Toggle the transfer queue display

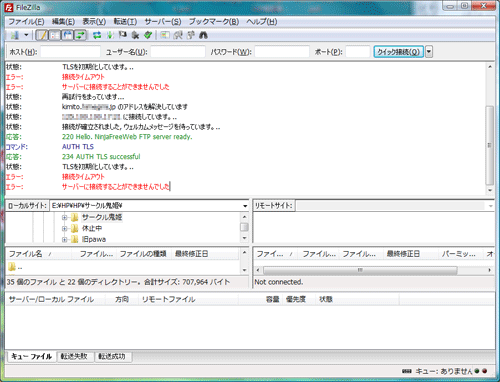pyautogui.click(x=80, y=35)
